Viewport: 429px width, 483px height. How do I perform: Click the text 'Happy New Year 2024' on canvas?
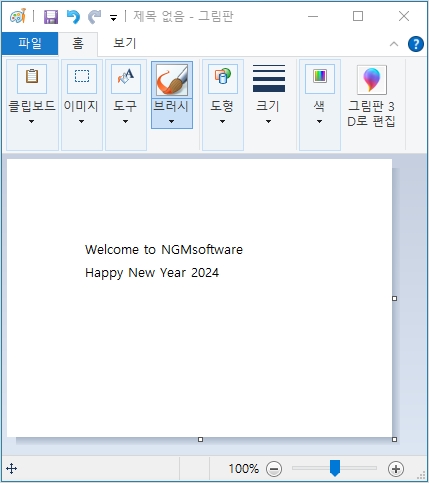click(152, 273)
